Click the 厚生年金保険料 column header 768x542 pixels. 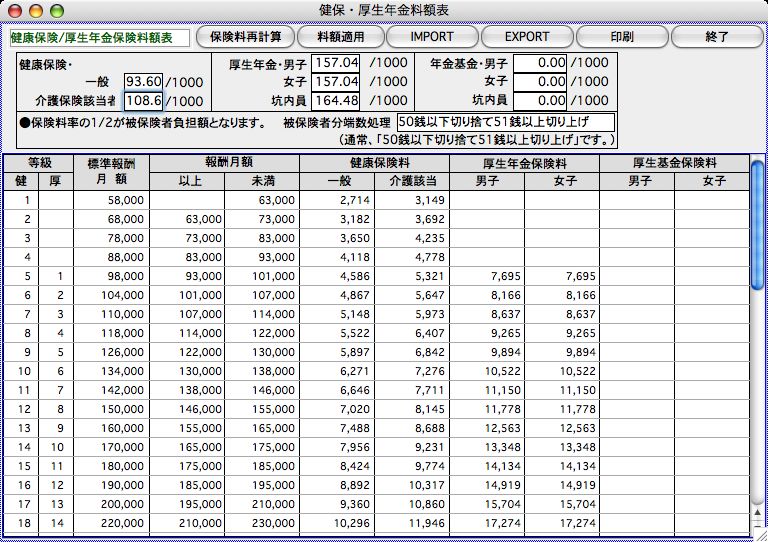click(x=525, y=163)
